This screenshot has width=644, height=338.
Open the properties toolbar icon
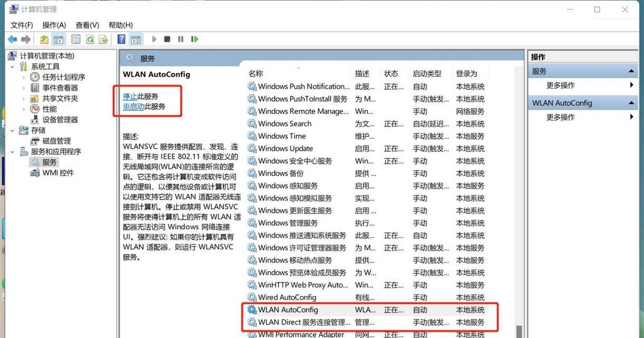76,39
